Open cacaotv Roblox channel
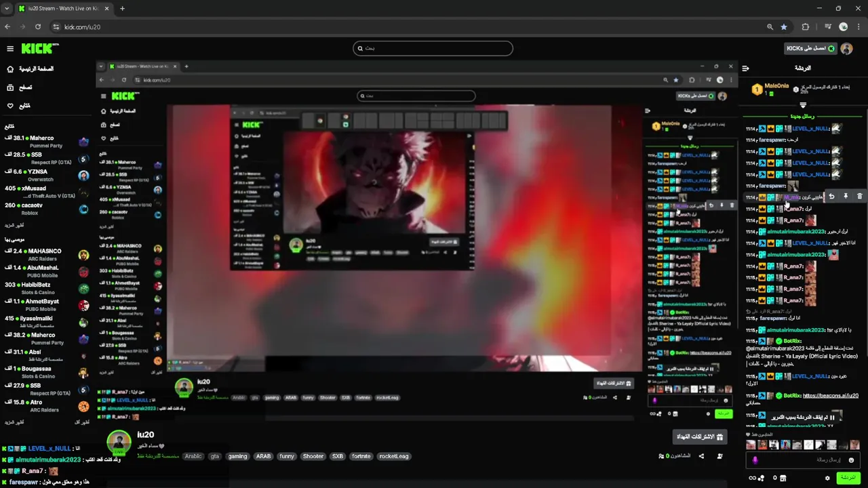 (46, 209)
